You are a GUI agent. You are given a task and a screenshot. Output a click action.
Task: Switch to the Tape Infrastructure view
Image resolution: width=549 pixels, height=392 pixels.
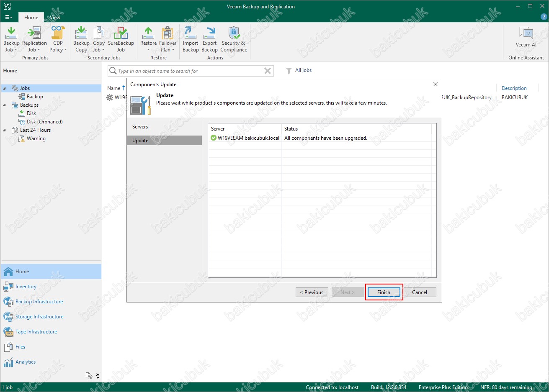coord(51,332)
